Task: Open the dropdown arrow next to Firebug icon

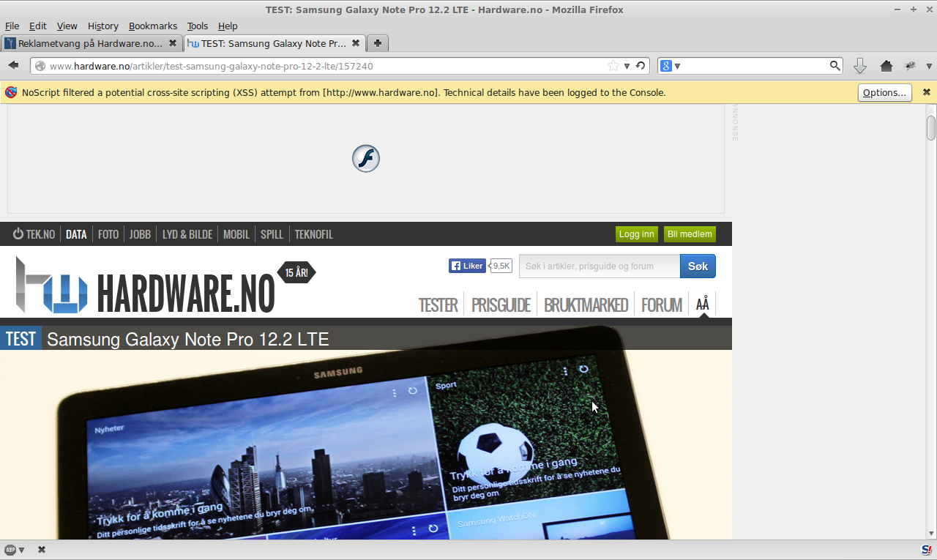Action: click(929, 66)
